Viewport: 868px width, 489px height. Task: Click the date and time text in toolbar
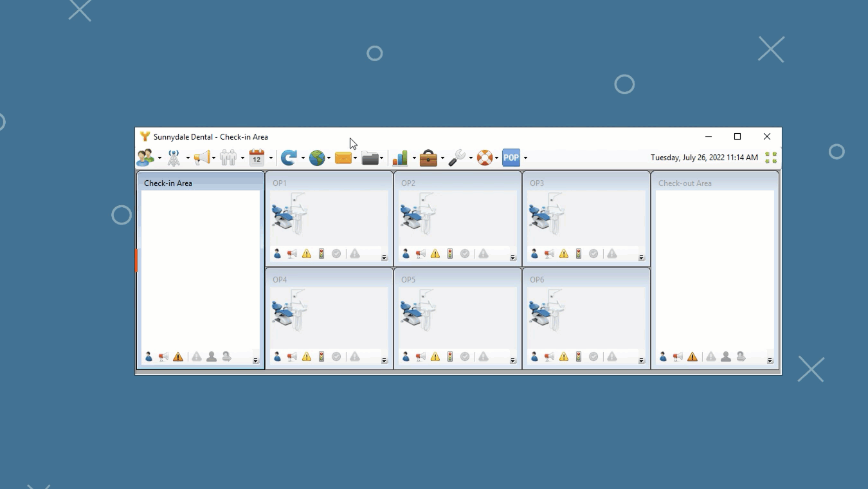tap(704, 158)
